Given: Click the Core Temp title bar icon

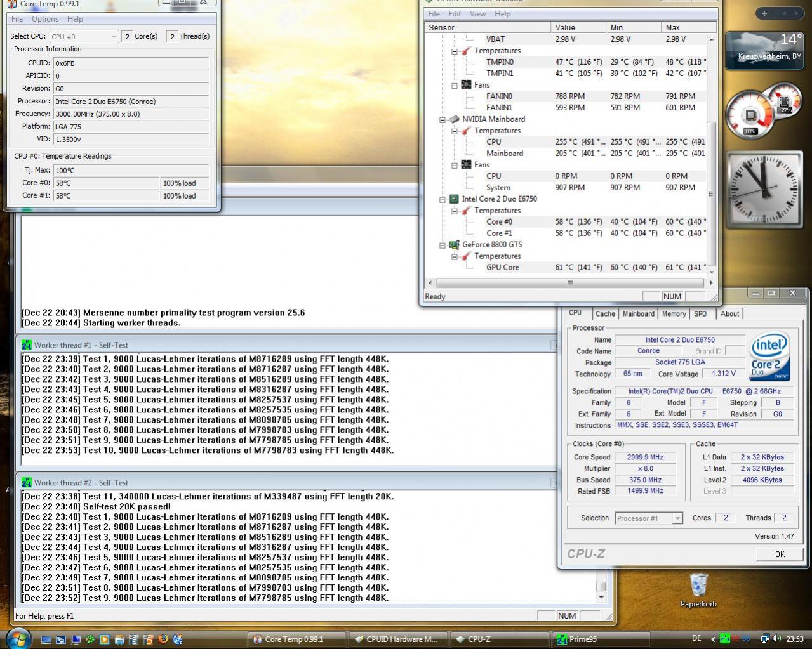Looking at the screenshot, I should [x=12, y=4].
